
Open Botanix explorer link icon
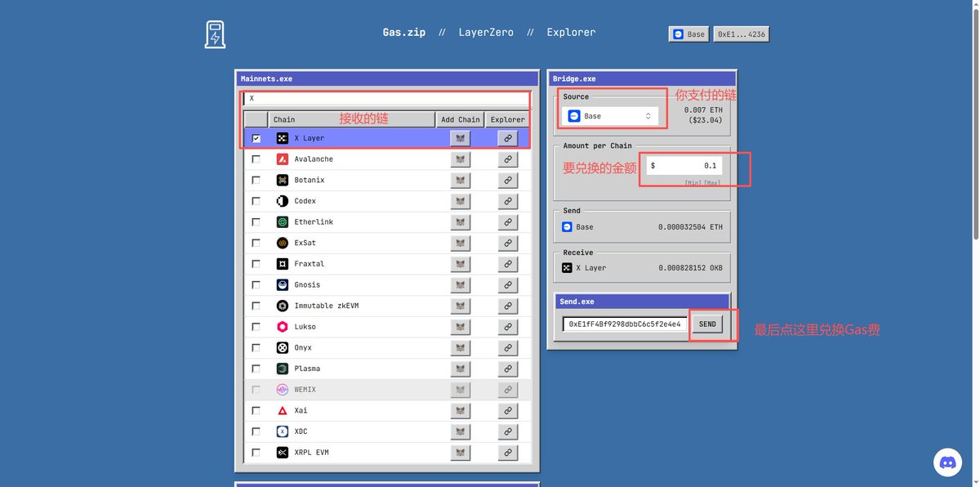508,180
